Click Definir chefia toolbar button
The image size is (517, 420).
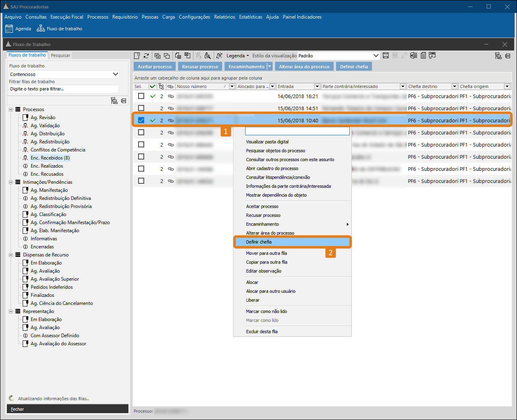coord(354,67)
